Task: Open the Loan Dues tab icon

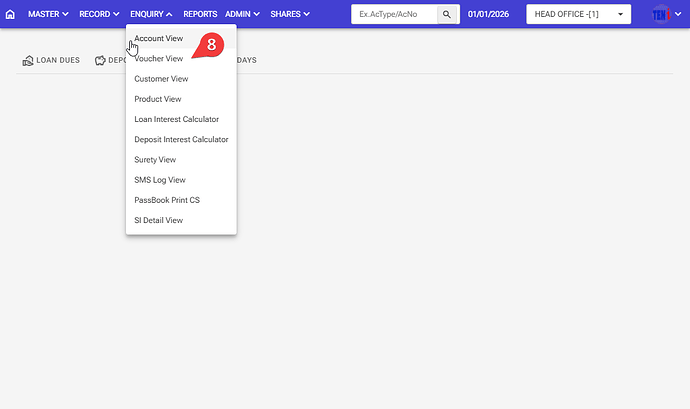Action: (x=28, y=60)
